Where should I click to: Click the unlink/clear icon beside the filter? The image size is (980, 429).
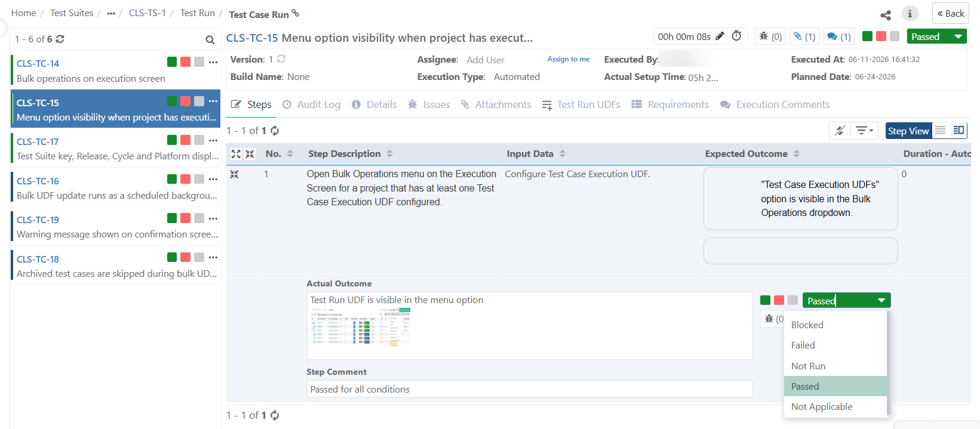840,131
